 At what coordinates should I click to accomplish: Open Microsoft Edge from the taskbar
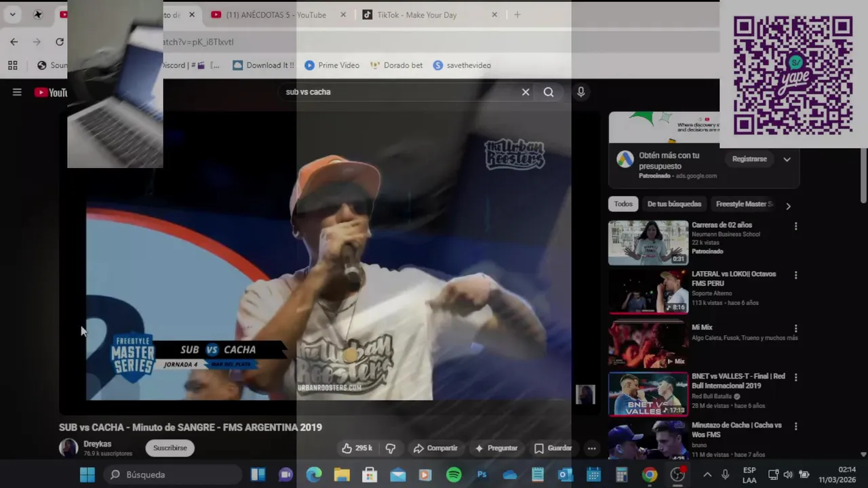pyautogui.click(x=313, y=474)
